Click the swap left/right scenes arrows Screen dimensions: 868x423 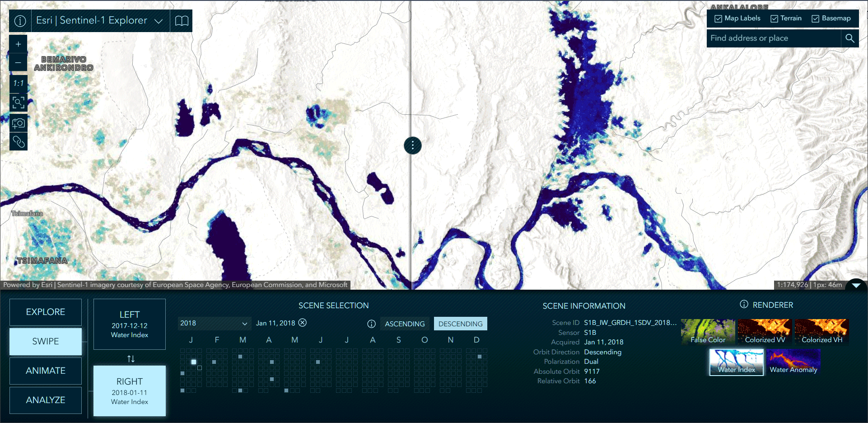tap(131, 359)
